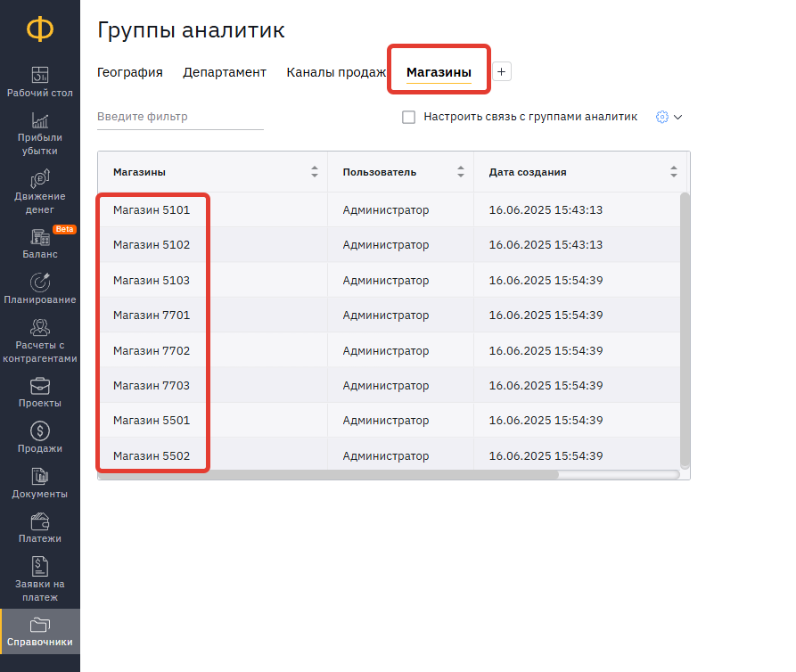
Task: Click the vertical table scrollbar
Action: [685, 330]
